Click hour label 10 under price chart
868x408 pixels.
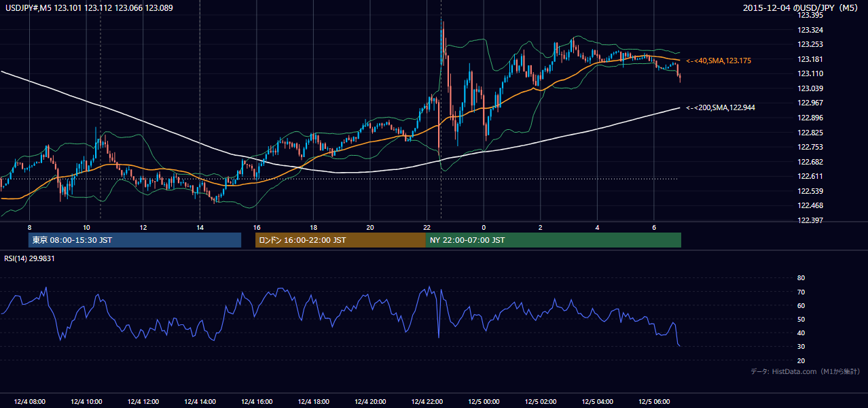coord(86,227)
